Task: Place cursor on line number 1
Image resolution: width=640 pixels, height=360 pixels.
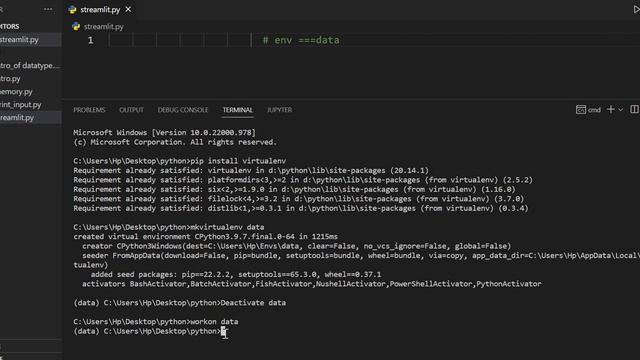Action: pos(91,40)
